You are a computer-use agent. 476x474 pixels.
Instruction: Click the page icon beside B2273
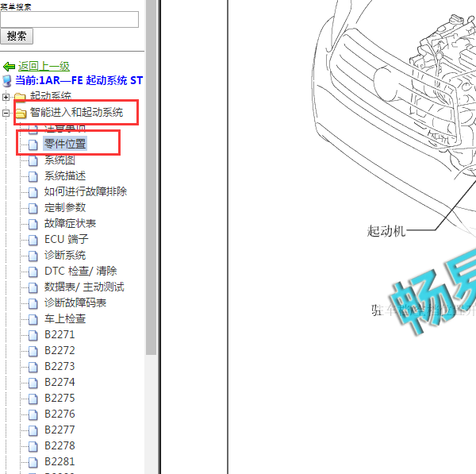click(x=33, y=367)
